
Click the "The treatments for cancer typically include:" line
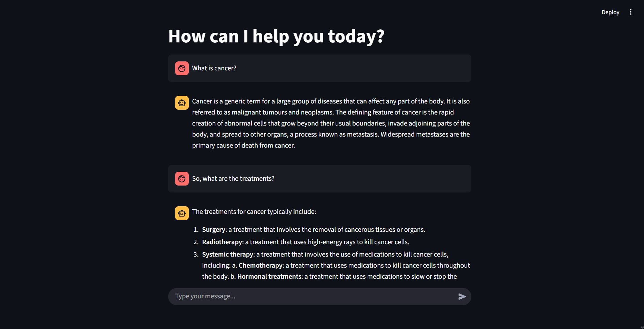(x=254, y=212)
